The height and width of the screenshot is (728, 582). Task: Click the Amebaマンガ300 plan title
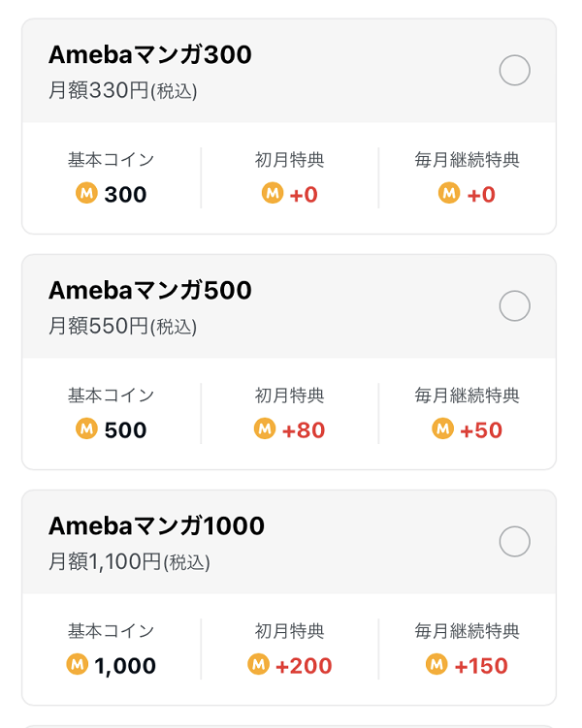click(x=150, y=54)
